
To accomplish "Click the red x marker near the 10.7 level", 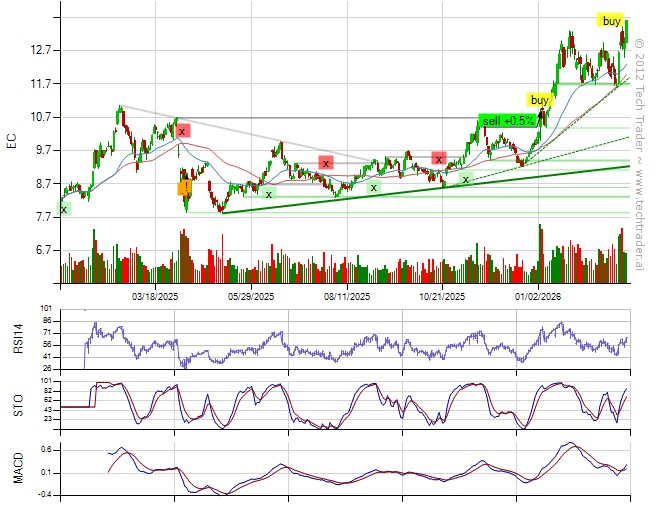I will tap(183, 131).
